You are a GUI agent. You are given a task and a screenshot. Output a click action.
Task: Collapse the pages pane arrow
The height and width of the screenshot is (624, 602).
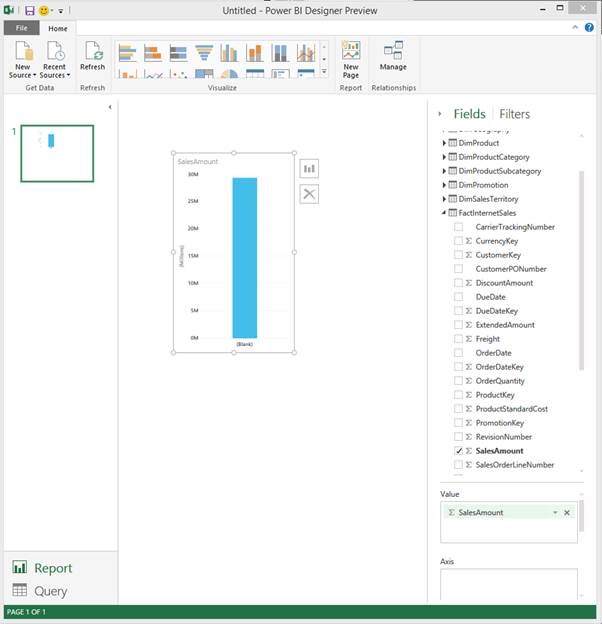(x=110, y=107)
